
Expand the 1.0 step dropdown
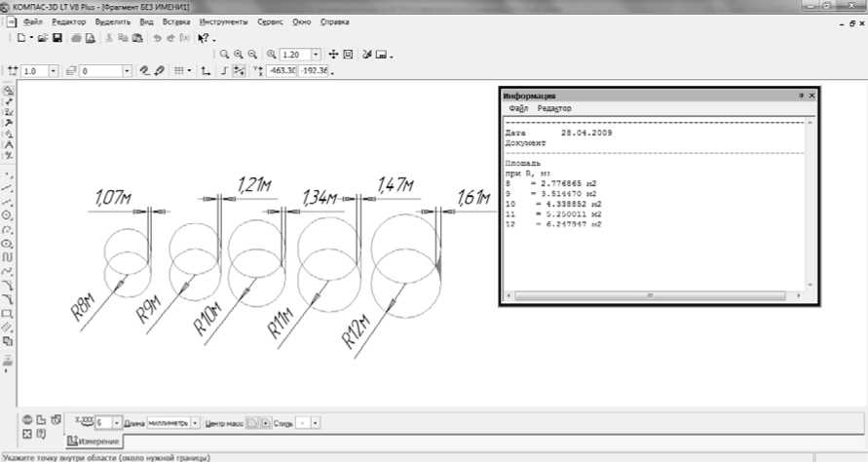click(x=54, y=71)
